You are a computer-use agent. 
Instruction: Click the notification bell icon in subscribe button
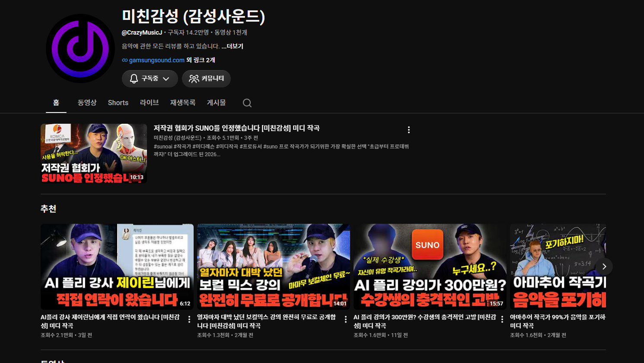(134, 79)
